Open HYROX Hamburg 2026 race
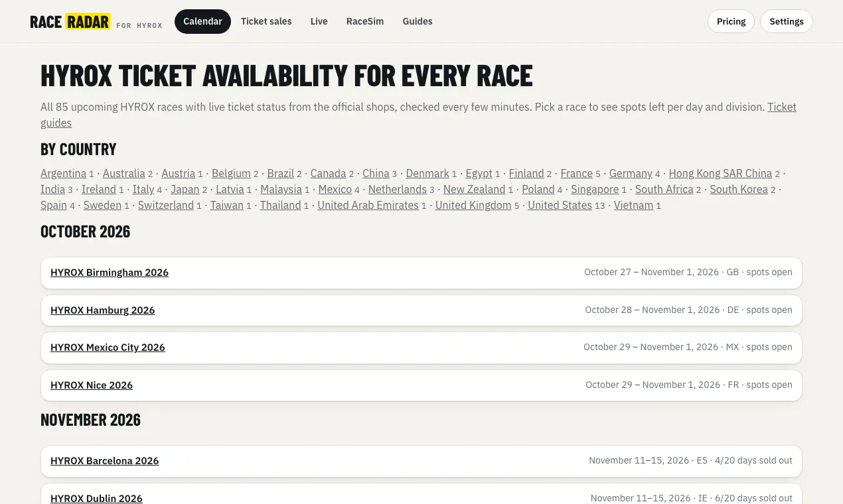This screenshot has width=843, height=504. click(x=103, y=310)
